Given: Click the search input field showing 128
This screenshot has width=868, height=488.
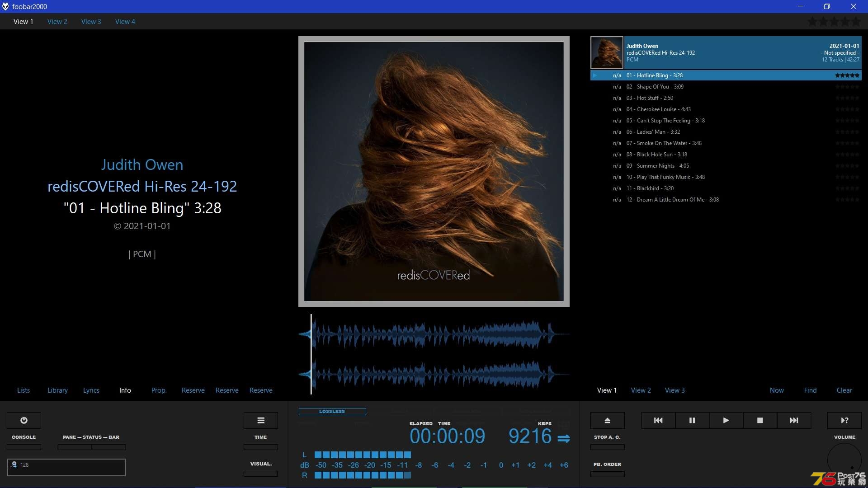Looking at the screenshot, I should point(66,467).
